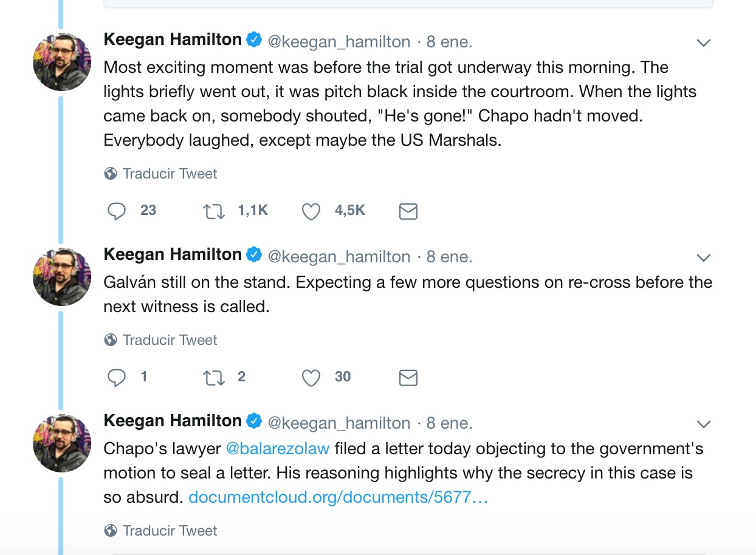Send the courtroom lights tweet by message
The image size is (756, 555).
408,211
